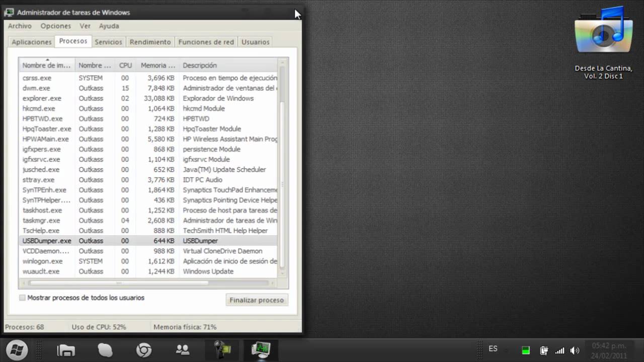The height and width of the screenshot is (362, 644).
Task: Open the camcorder recorder taskbar icon
Action: (x=222, y=350)
